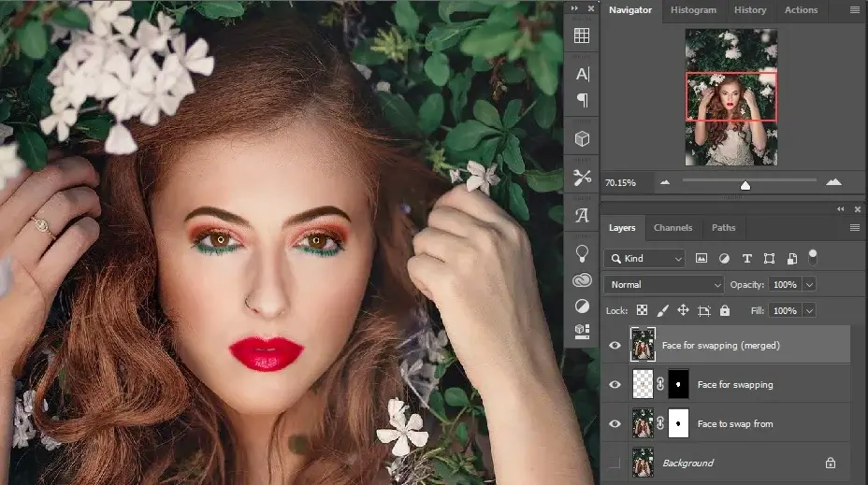Open the Layers panel options menu

point(855,227)
